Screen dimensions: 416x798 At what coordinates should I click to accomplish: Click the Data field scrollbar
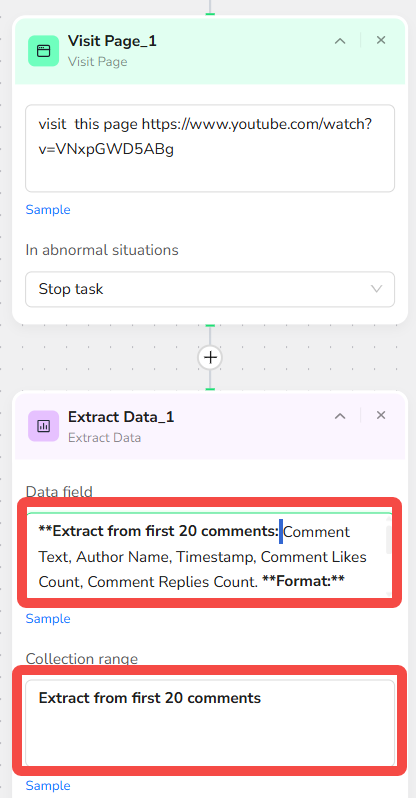389,539
